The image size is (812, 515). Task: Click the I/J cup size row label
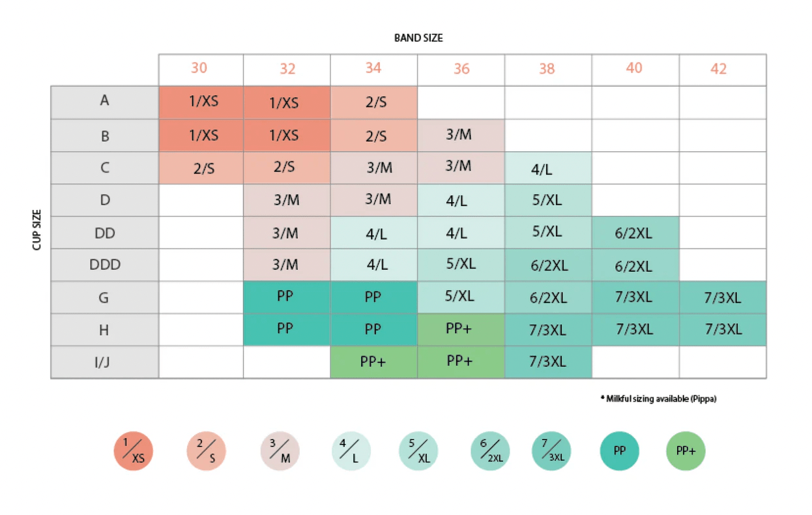(x=104, y=362)
